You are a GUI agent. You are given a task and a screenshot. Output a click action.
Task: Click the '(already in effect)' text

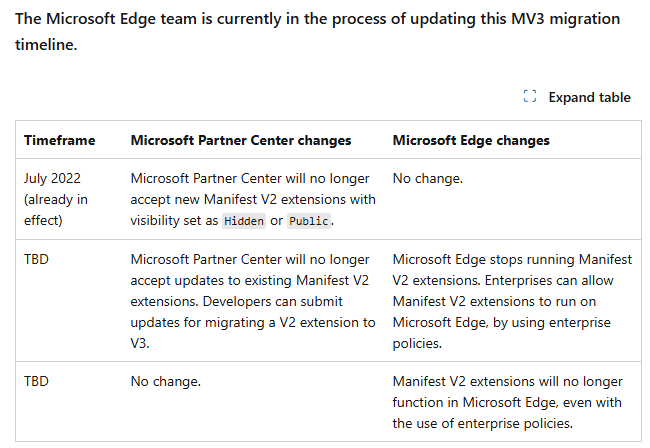pyautogui.click(x=56, y=210)
